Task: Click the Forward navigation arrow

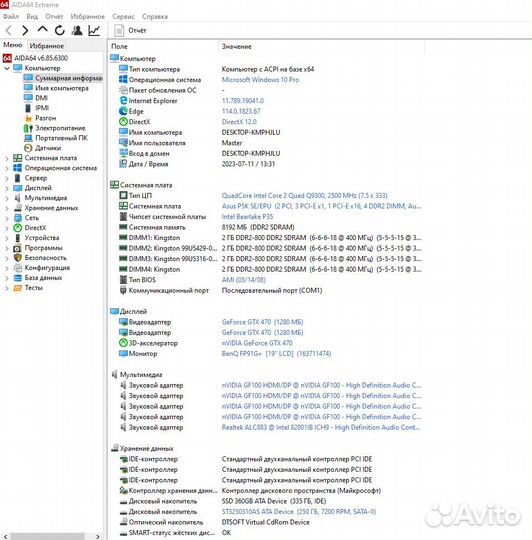Action: click(x=25, y=31)
